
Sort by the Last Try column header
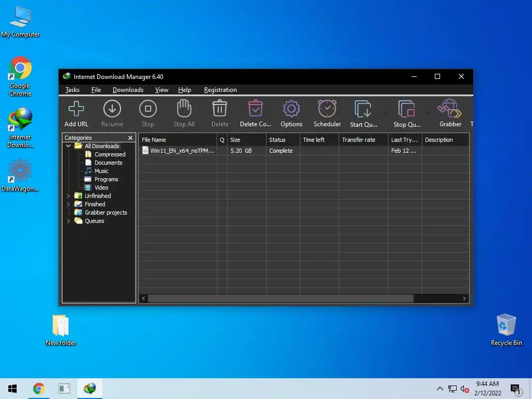pyautogui.click(x=405, y=140)
